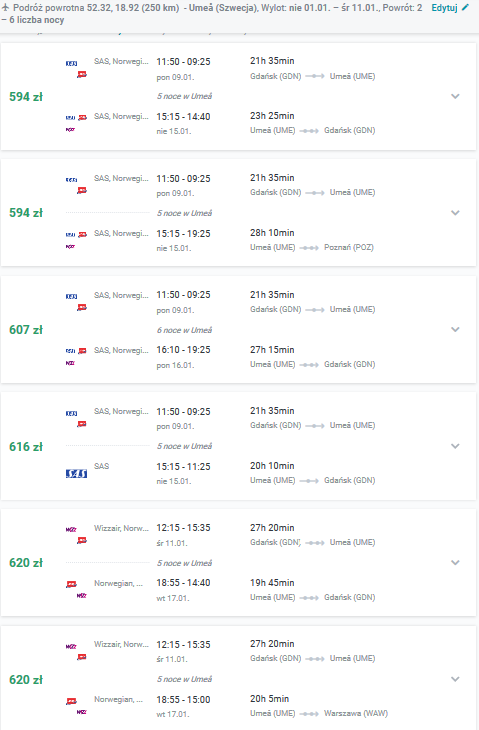
Task: Select the 607 zł price
Action: pyautogui.click(x=26, y=330)
